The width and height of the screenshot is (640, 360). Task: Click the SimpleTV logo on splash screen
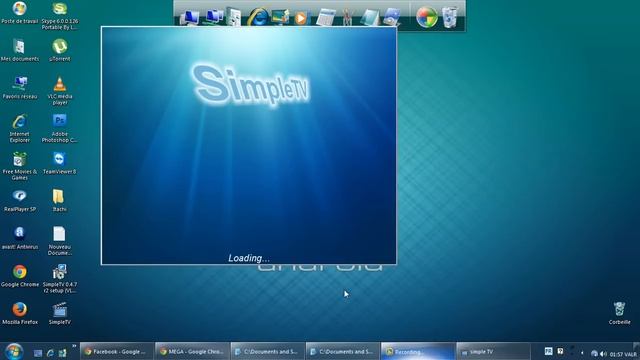coord(251,84)
